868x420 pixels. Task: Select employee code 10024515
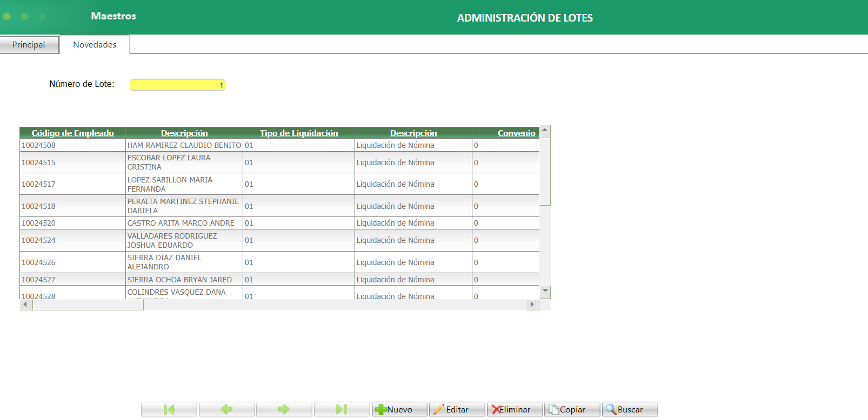pyautogui.click(x=72, y=162)
